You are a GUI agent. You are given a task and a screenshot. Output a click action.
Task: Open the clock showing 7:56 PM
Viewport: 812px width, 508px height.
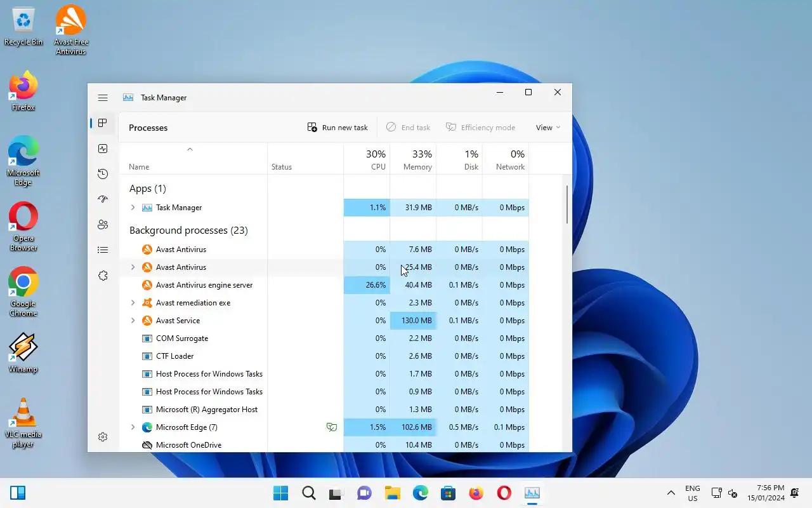click(766, 493)
